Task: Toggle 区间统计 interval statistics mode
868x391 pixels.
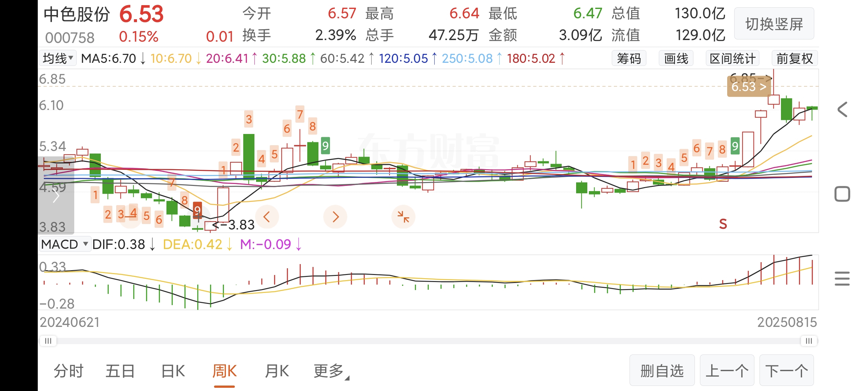Action: tap(732, 59)
